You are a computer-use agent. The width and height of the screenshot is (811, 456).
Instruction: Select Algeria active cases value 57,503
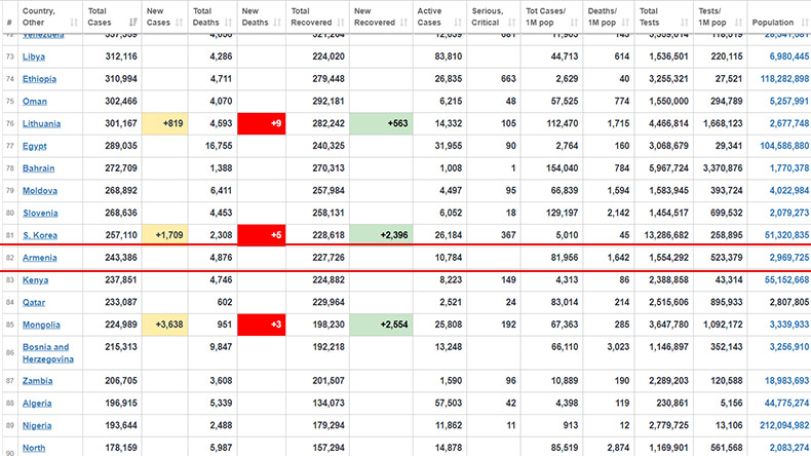point(448,403)
